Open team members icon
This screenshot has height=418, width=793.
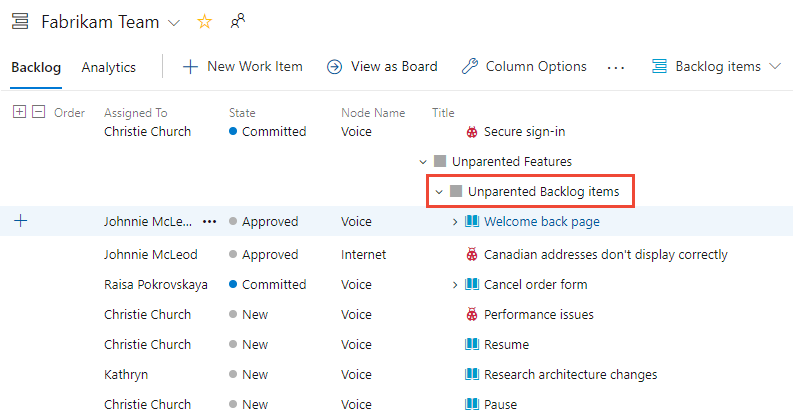[238, 21]
